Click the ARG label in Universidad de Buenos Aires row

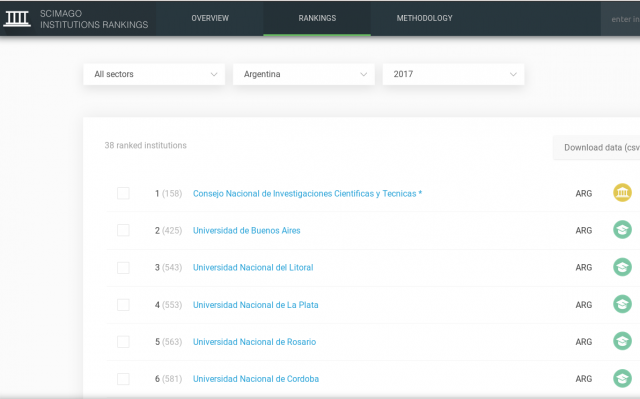point(584,231)
